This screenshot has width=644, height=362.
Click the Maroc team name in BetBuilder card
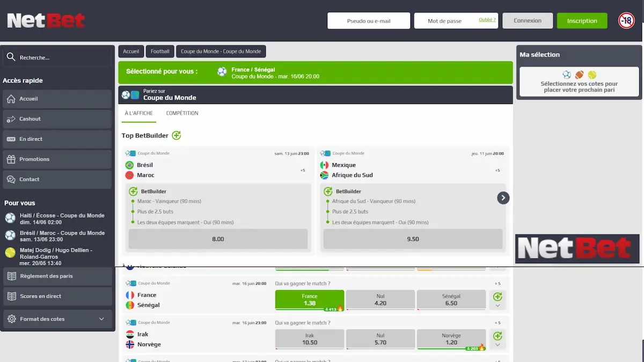145,175
